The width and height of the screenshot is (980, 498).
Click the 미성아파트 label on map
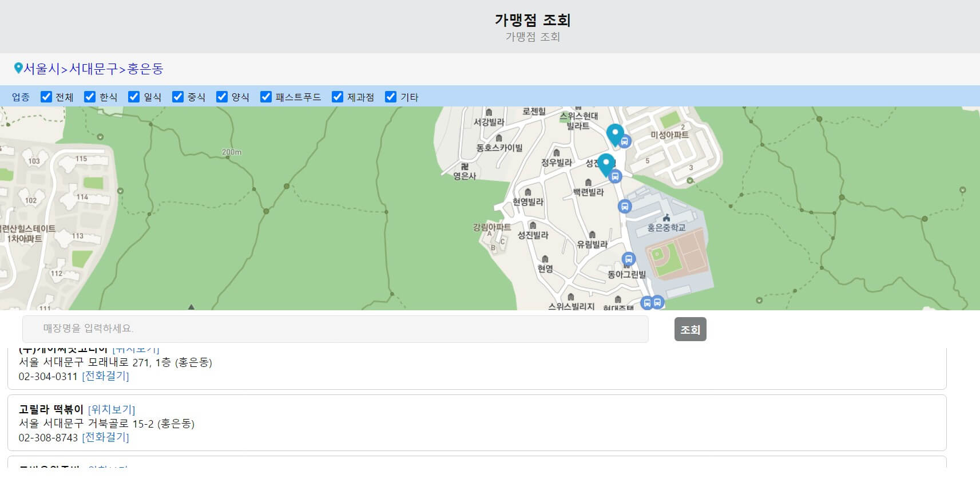[x=669, y=135]
